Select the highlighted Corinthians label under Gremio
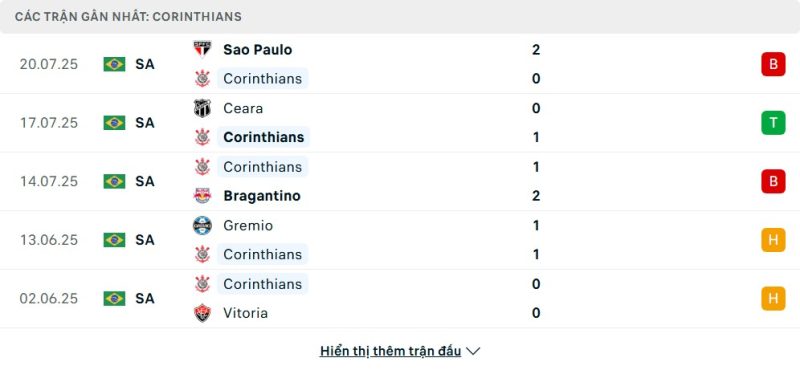The height and width of the screenshot is (374, 800). 263,254
